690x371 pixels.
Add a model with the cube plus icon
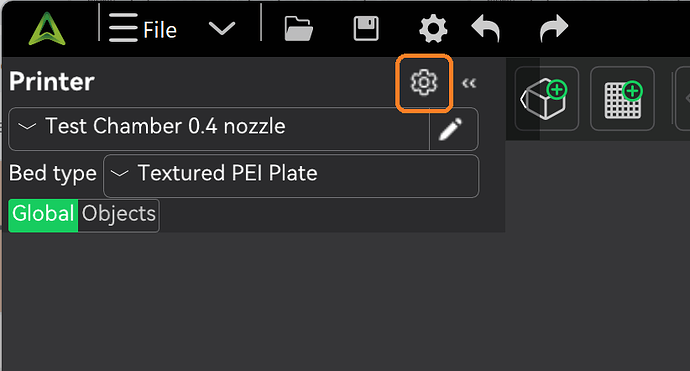[x=546, y=99]
